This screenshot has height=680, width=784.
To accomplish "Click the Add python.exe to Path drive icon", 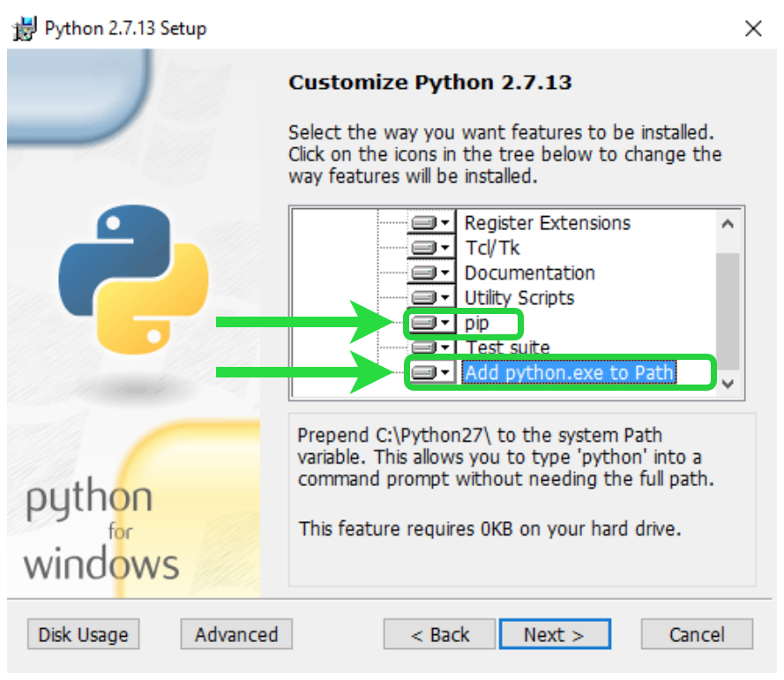I will point(424,372).
